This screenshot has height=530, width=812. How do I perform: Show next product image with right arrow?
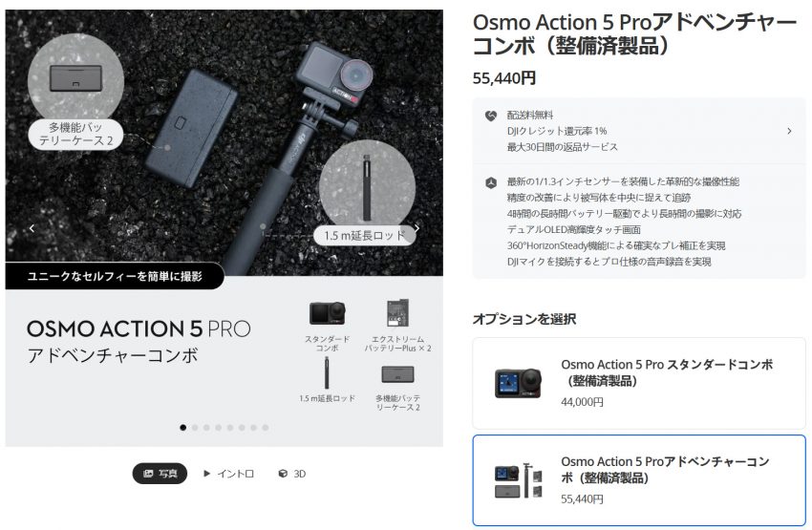click(x=417, y=228)
